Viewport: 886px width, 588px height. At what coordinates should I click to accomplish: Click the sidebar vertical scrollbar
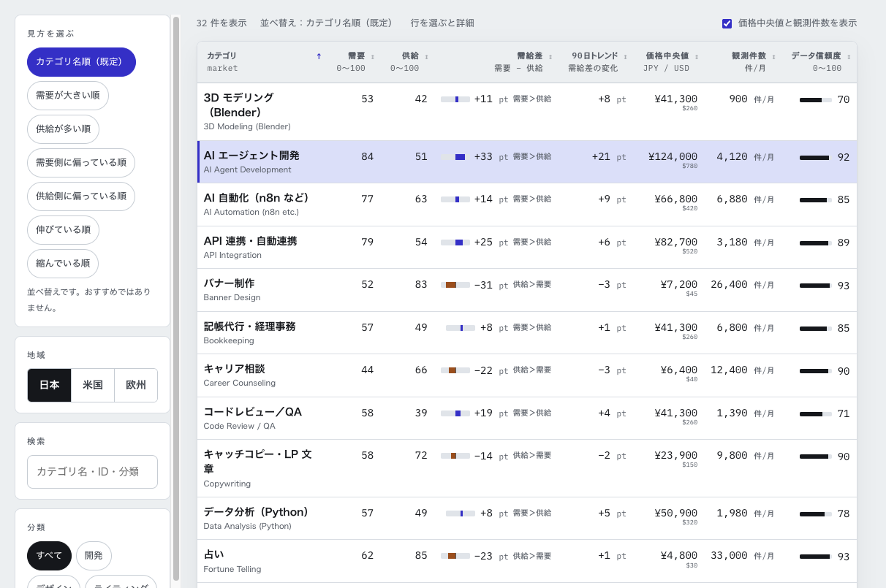coord(175,298)
